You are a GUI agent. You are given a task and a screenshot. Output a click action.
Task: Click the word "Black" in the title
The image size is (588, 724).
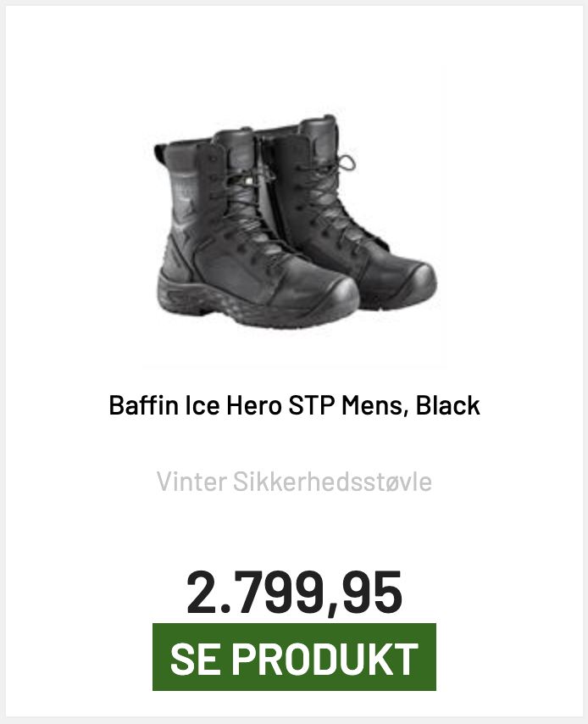(x=447, y=405)
